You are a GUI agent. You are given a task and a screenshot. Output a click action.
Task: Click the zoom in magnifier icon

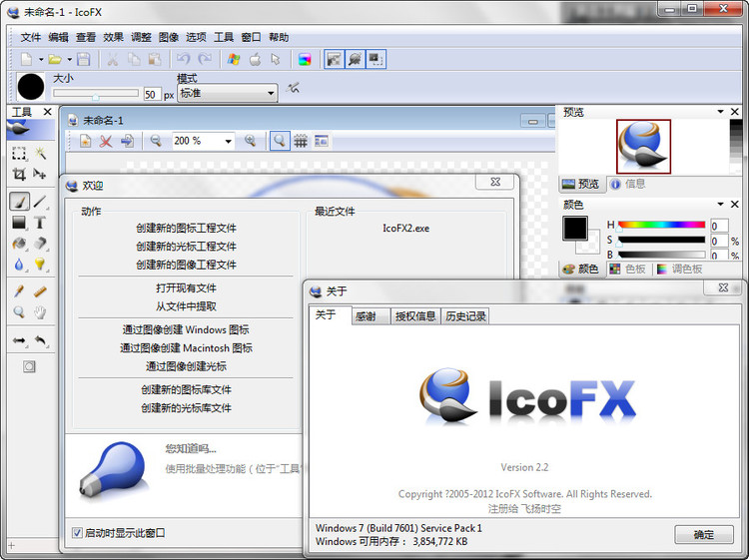pyautogui.click(x=251, y=142)
